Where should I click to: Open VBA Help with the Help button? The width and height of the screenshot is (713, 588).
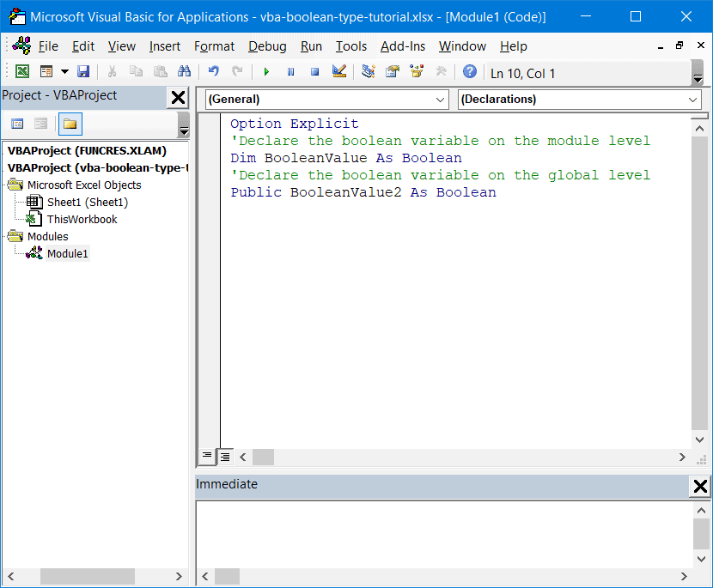tap(469, 73)
